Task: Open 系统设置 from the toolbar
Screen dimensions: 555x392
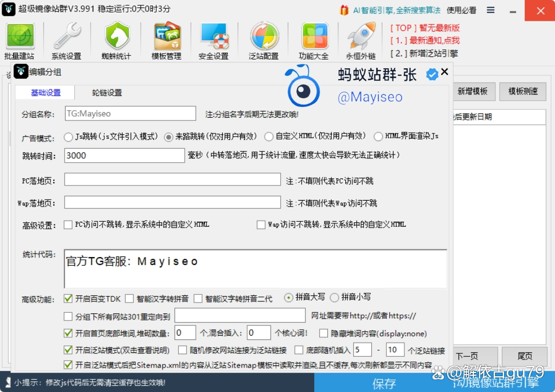Action: (66, 39)
